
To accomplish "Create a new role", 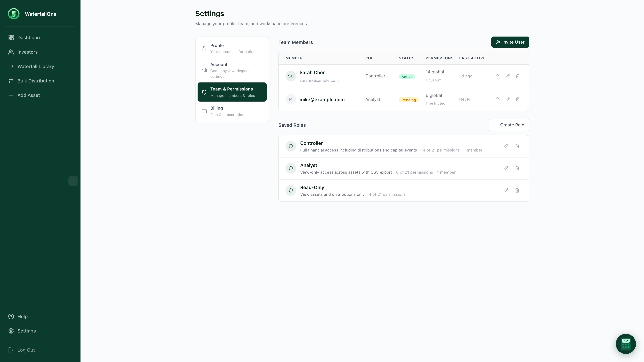I will [509, 125].
